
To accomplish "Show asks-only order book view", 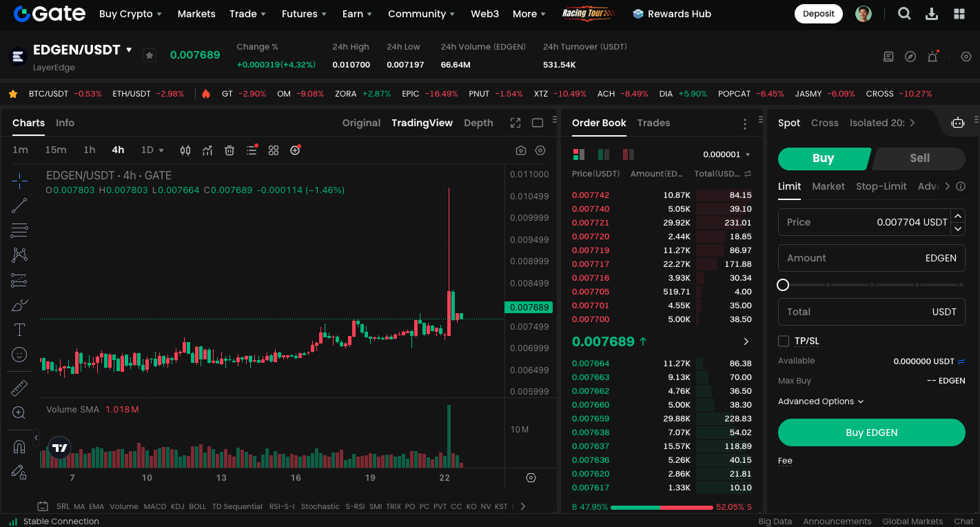I will [x=628, y=155].
